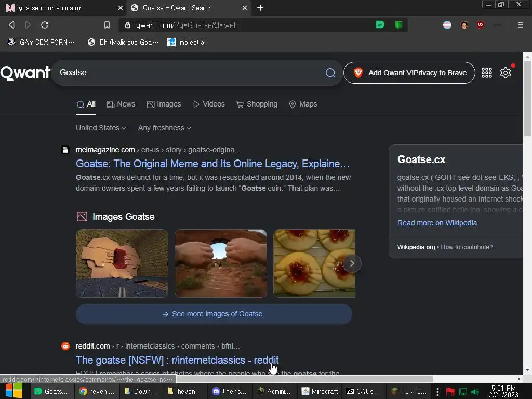Open the Goatse: The Original Meme result

(212, 164)
